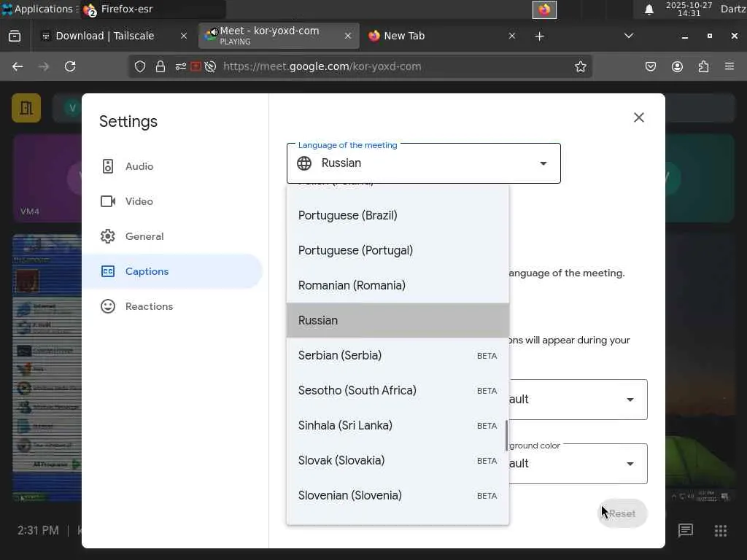Switch to the Download | Tailscale tab
Image resolution: width=747 pixels, height=560 pixels.
click(x=104, y=36)
